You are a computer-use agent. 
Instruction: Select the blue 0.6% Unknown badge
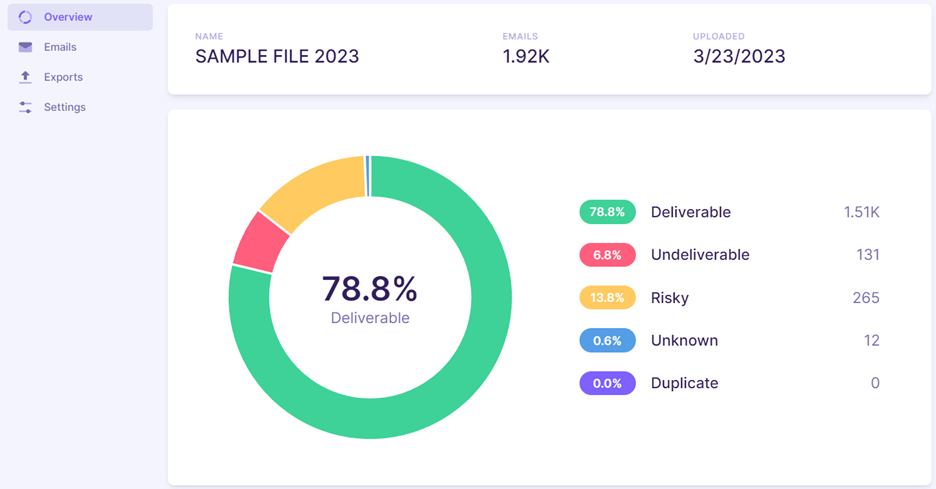[607, 340]
